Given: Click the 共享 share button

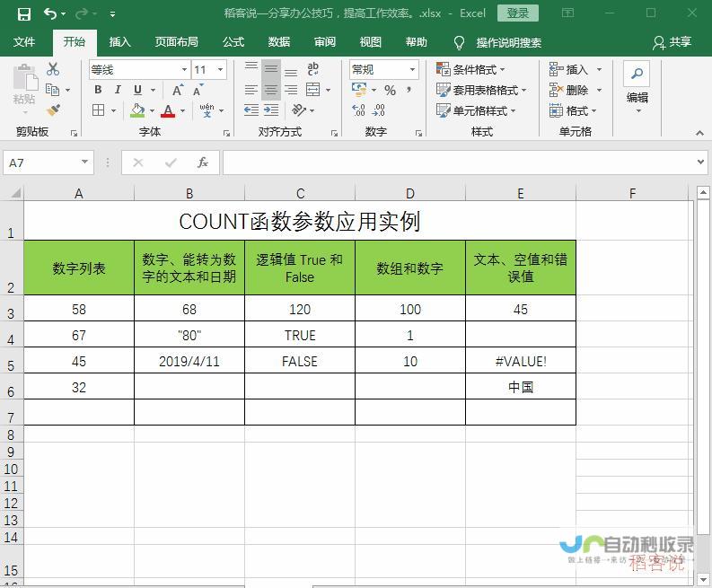Looking at the screenshot, I should [672, 42].
